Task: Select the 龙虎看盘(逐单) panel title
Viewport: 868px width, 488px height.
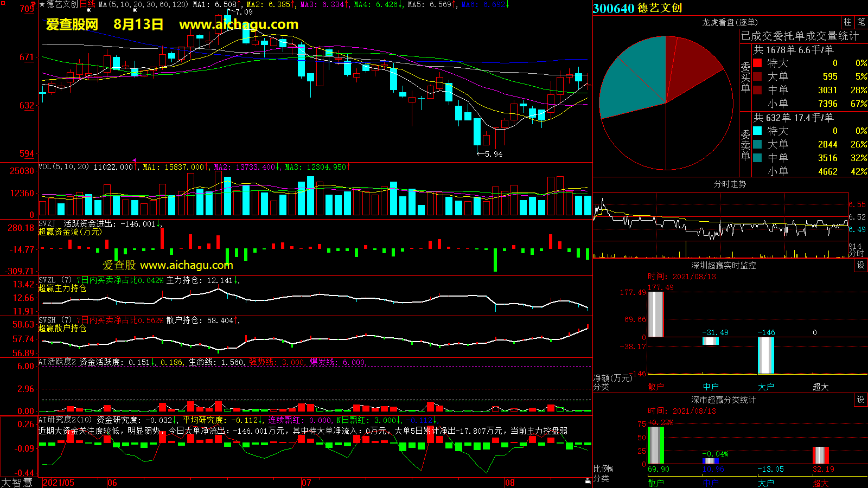Action: [x=730, y=22]
